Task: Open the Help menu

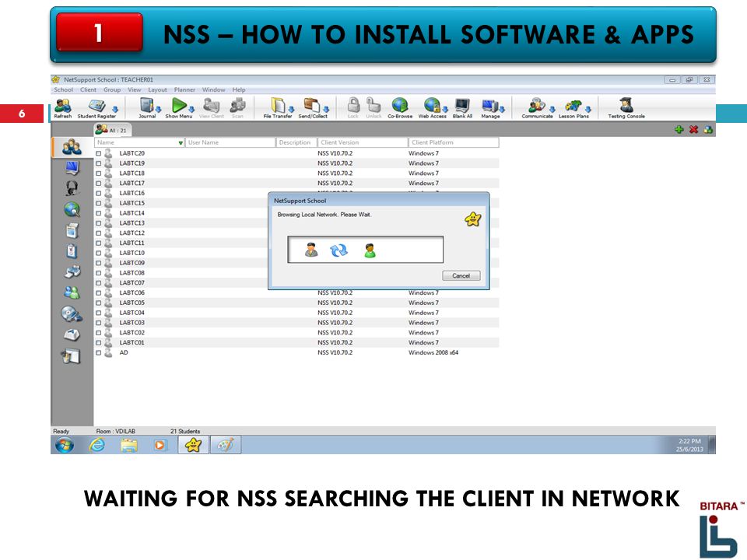Action: 239,89
